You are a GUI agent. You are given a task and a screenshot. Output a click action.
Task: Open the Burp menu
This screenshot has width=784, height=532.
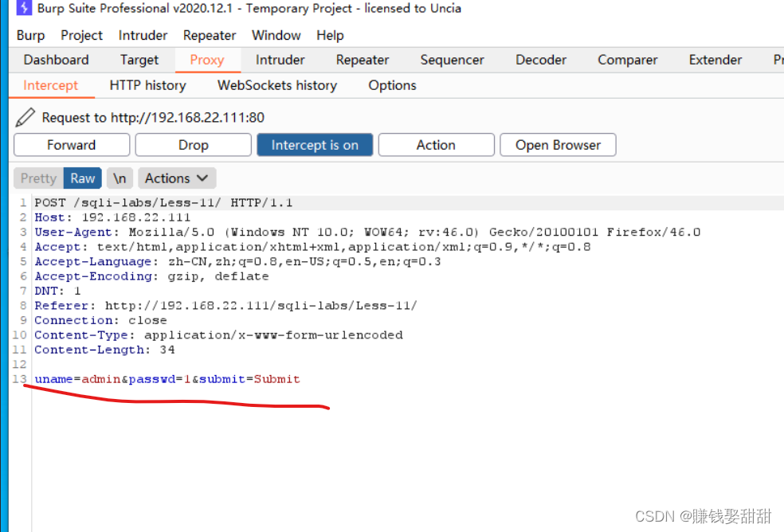[x=30, y=36]
